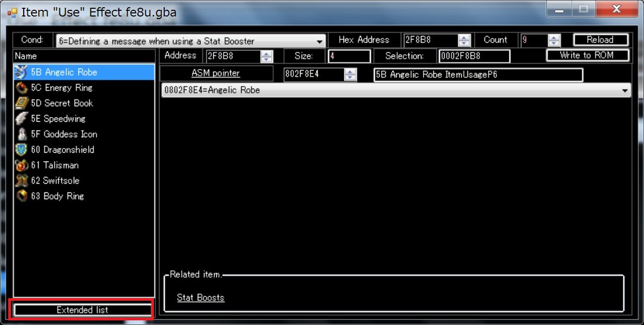Screen dimensions: 644x325
Task: Click the Address field spinner
Action: click(266, 56)
